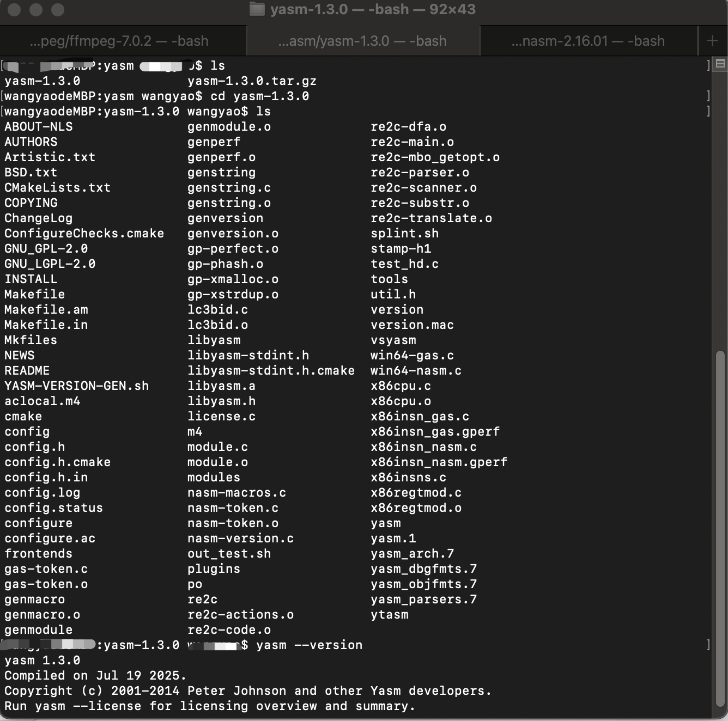Click libyasm-stdint.h.cmake file name
728x721 pixels.
(271, 370)
